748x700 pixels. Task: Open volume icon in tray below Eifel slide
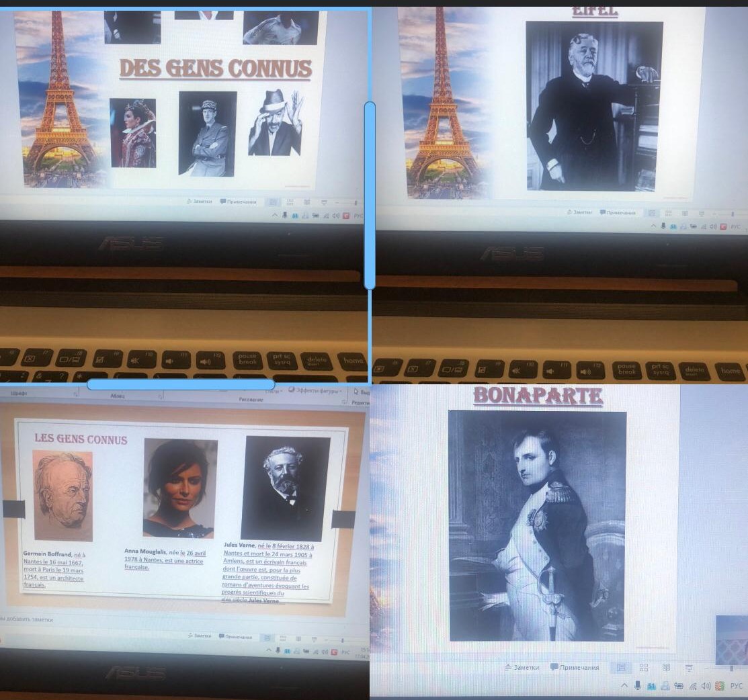[x=713, y=227]
